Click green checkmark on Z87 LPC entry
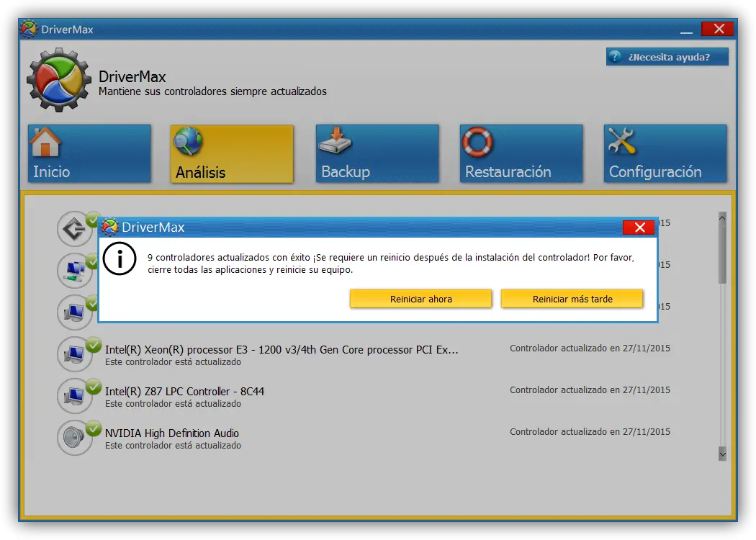This screenshot has height=540, width=756. (x=94, y=386)
